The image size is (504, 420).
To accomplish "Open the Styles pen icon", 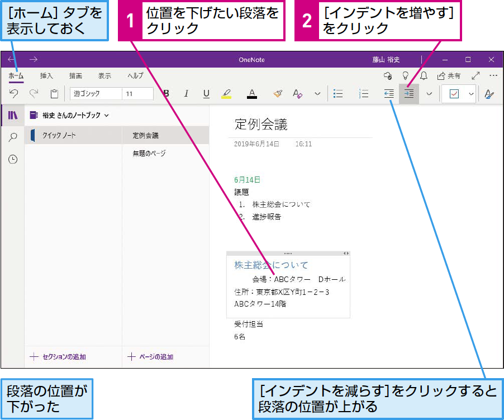I will pyautogui.click(x=489, y=94).
